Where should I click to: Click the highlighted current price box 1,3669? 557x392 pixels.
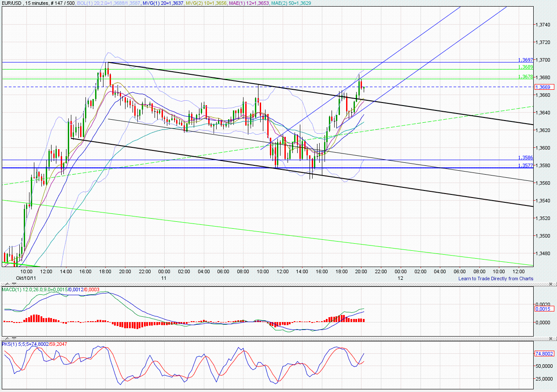click(x=545, y=87)
